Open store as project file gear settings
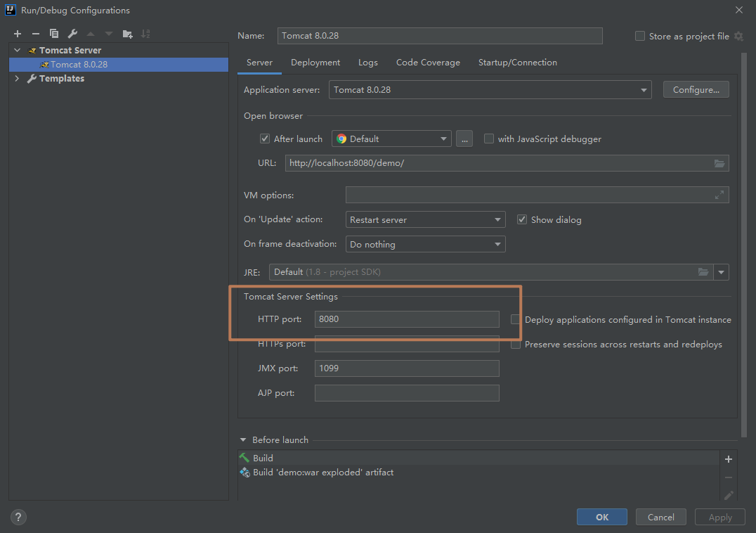 738,36
